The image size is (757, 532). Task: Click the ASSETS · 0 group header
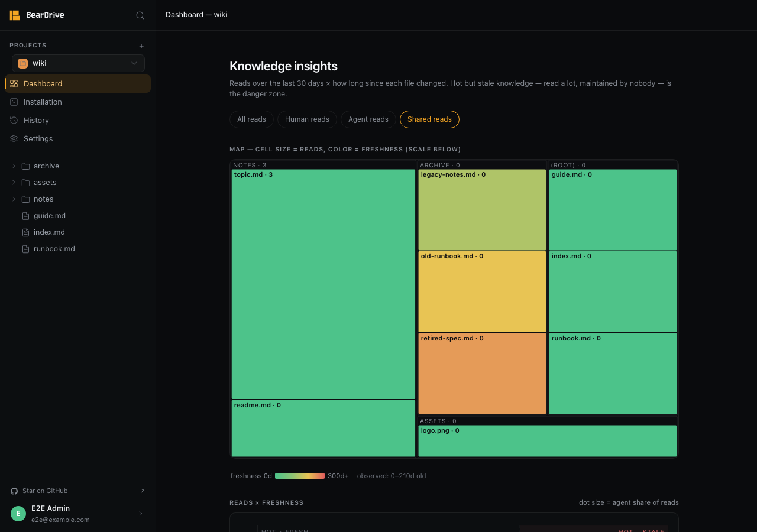coord(438,421)
